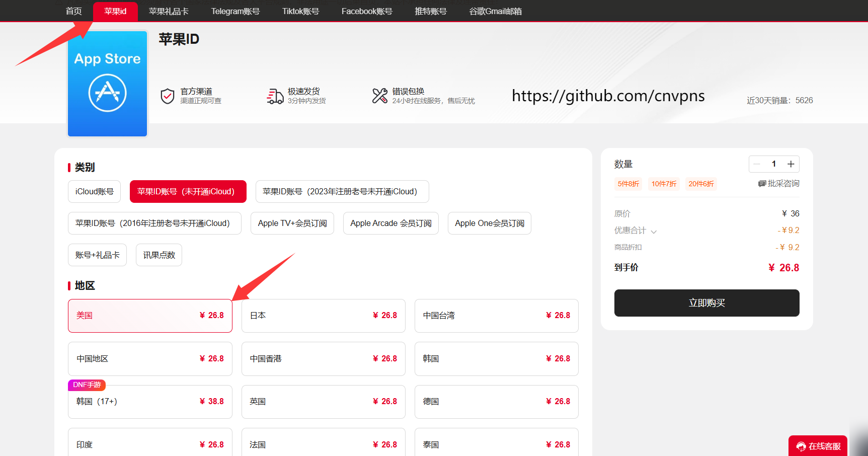Image resolution: width=868 pixels, height=456 pixels.
Task: Switch to the Tiktok账号 tab
Action: coord(300,11)
